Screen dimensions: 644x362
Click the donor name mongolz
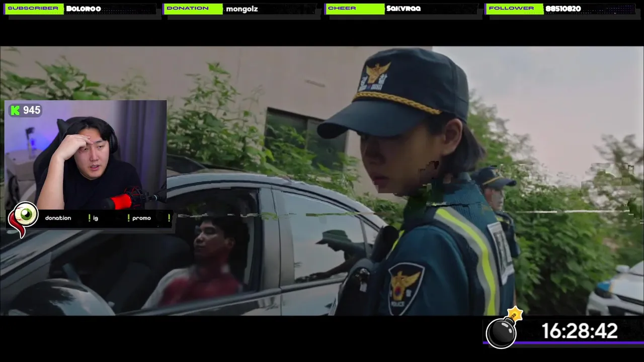[242, 9]
